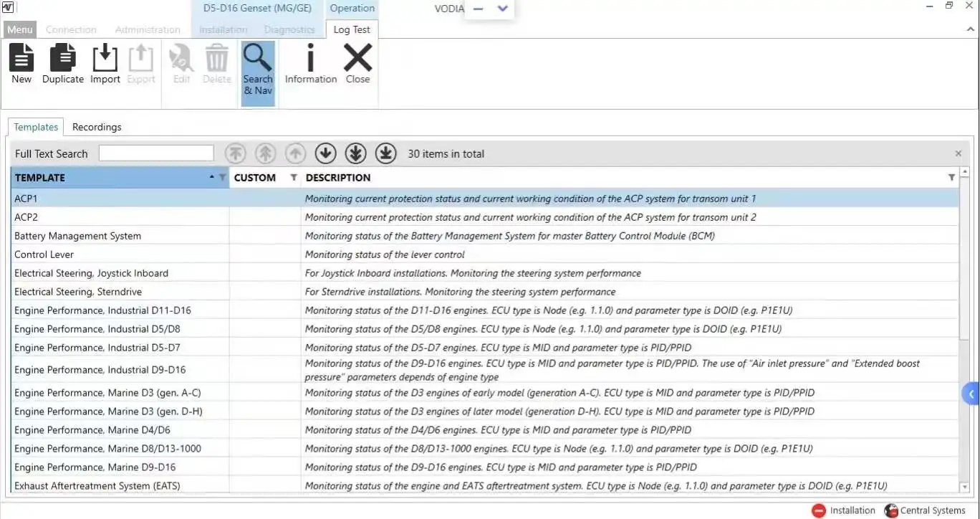Select Engine Performance, Marine D8/D13-1000

(x=485, y=449)
